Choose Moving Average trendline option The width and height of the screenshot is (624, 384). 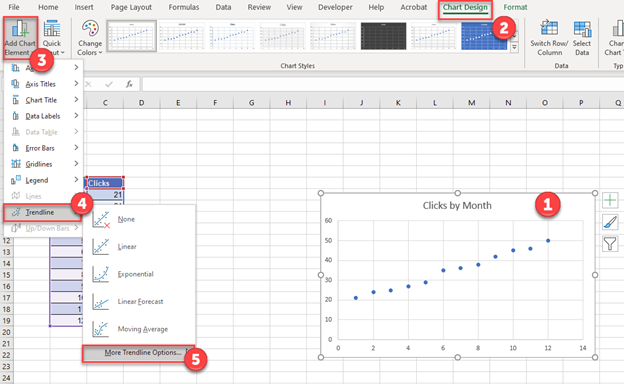coord(139,329)
